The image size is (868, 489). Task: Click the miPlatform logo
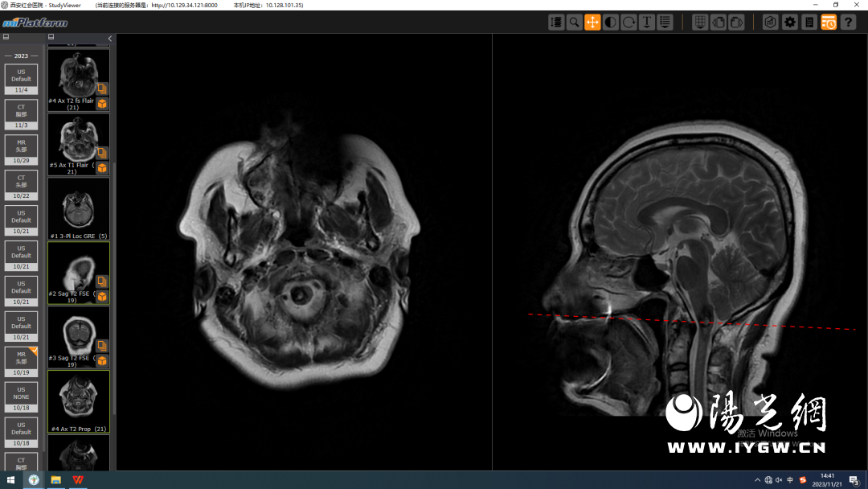point(35,23)
